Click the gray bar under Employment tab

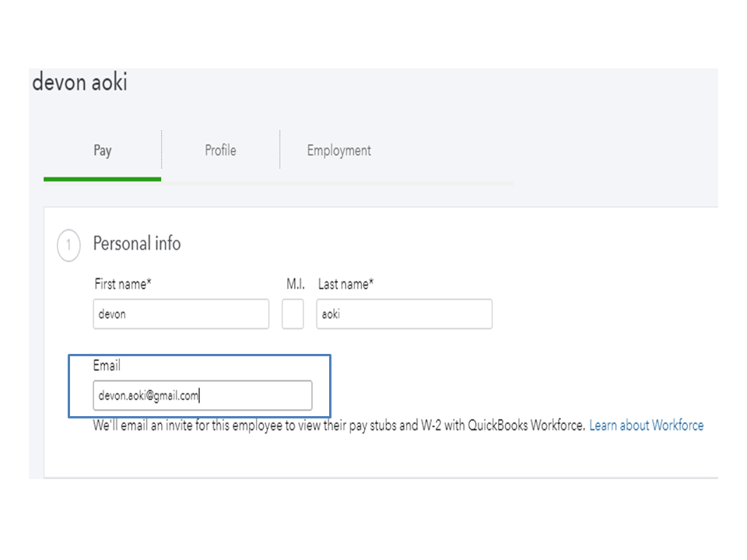[338, 182]
